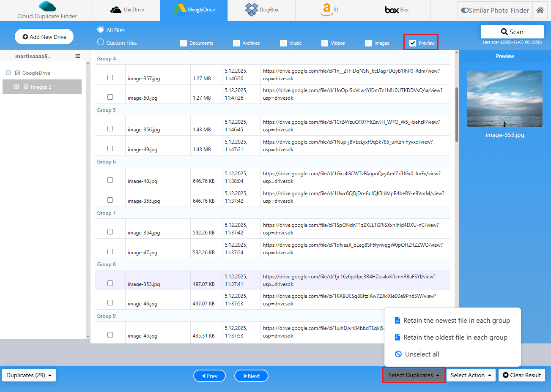
Task: Click the home icon at top right
Action: click(540, 10)
